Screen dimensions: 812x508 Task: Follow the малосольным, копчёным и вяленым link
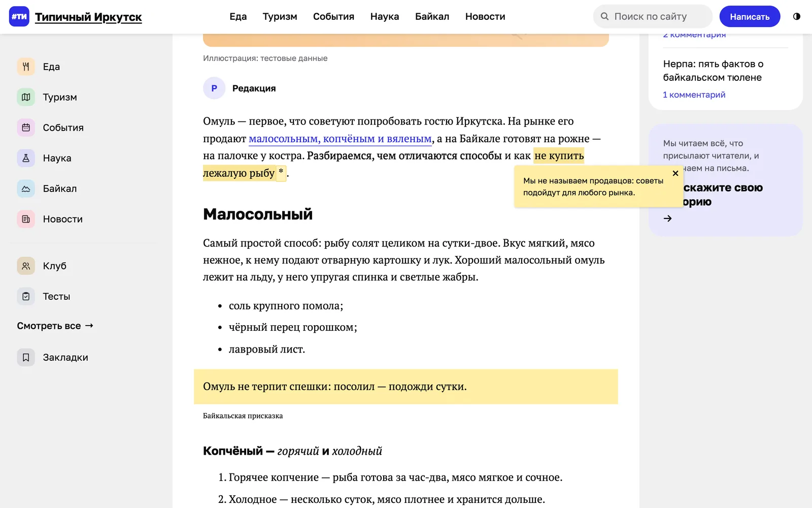click(x=340, y=139)
